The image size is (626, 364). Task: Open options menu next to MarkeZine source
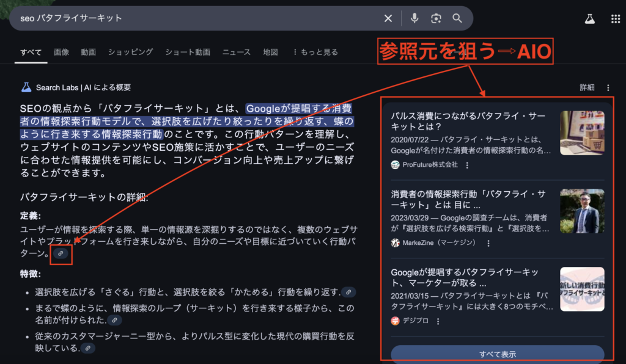pyautogui.click(x=488, y=243)
